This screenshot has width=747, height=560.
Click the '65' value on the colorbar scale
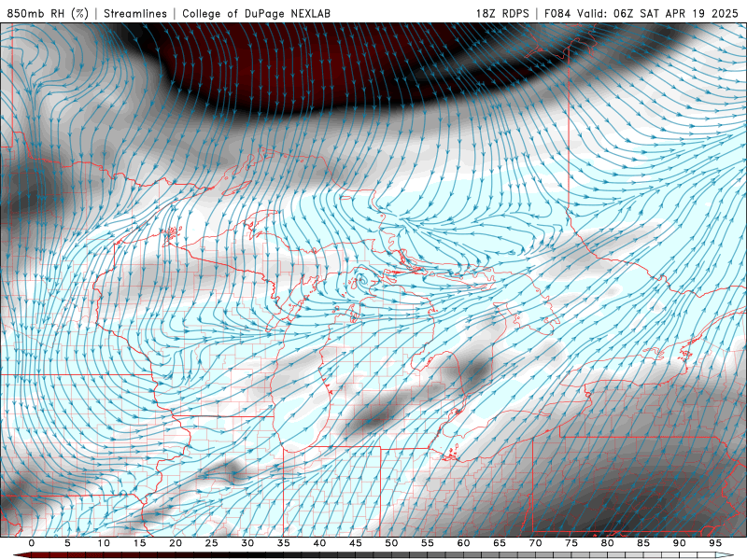(x=500, y=543)
